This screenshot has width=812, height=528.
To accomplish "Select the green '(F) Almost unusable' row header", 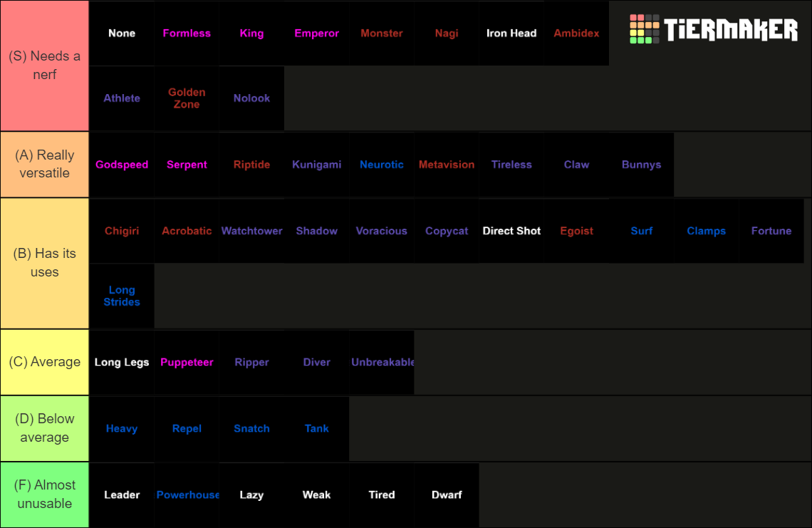I will click(44, 495).
